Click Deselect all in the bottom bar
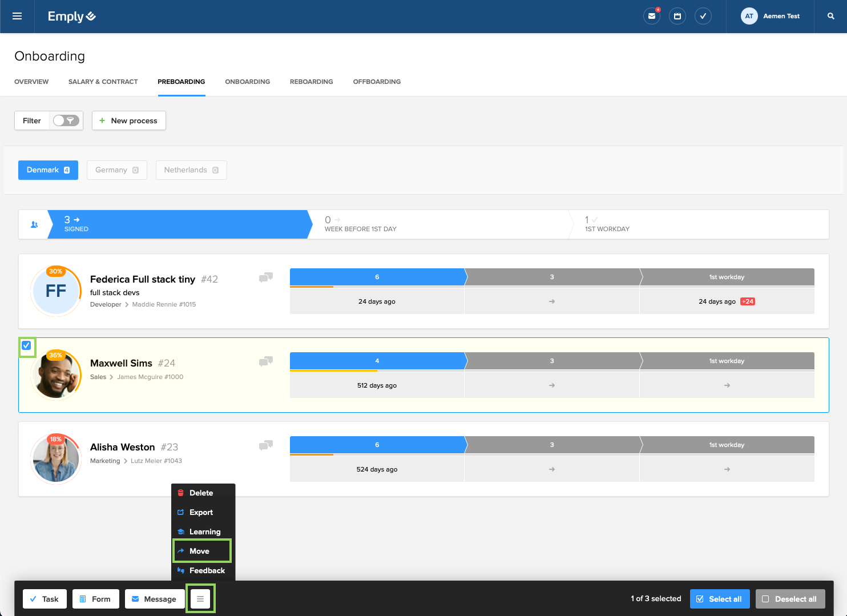The width and height of the screenshot is (847, 616). pyautogui.click(x=790, y=599)
